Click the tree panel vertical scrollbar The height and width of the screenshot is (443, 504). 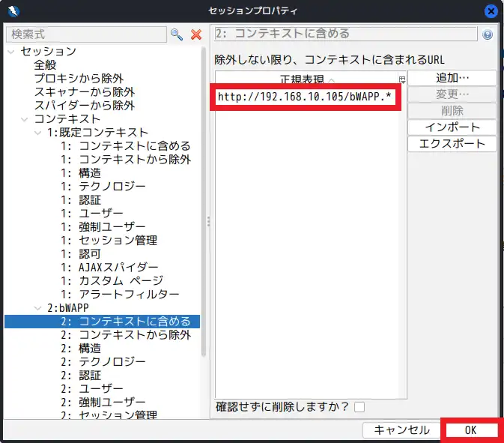(204, 202)
